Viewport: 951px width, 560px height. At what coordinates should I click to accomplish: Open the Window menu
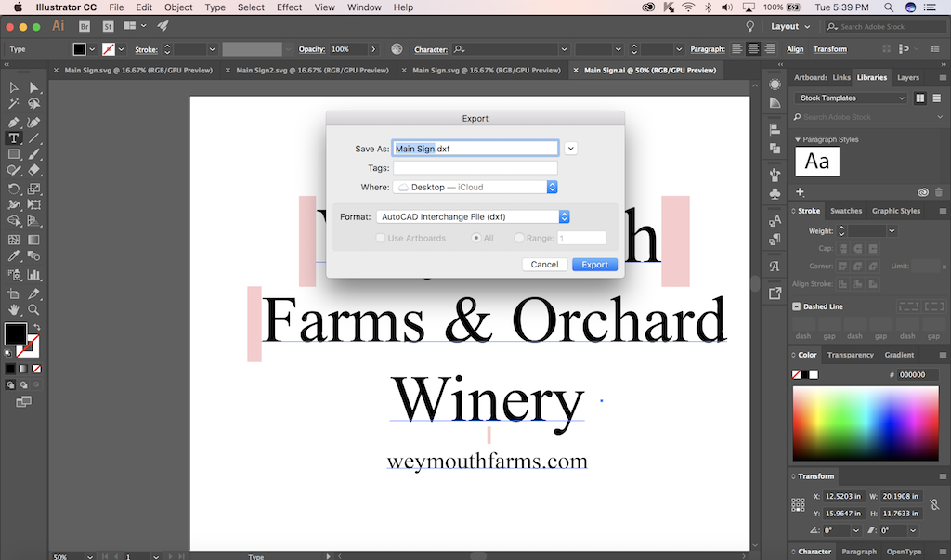[x=364, y=7]
